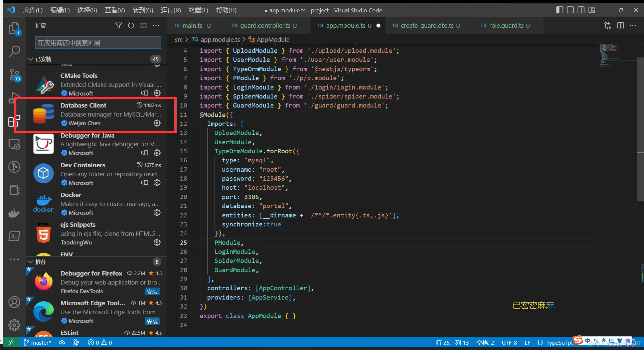Viewport: 644px width, 350px height.
Task: Clear extensions search results
Action: 144,26
